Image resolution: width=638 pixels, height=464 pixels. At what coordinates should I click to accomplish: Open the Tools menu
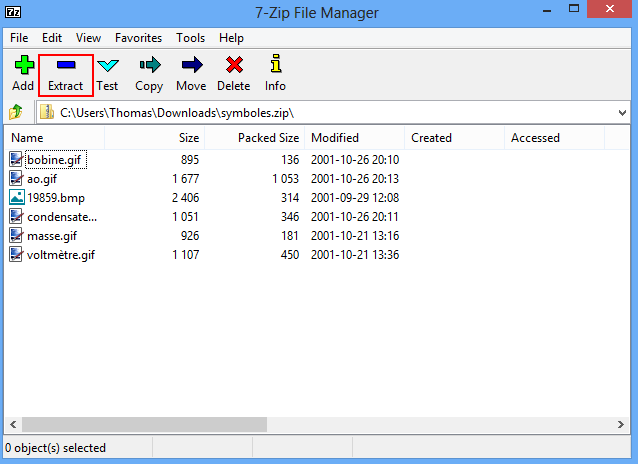tap(190, 38)
